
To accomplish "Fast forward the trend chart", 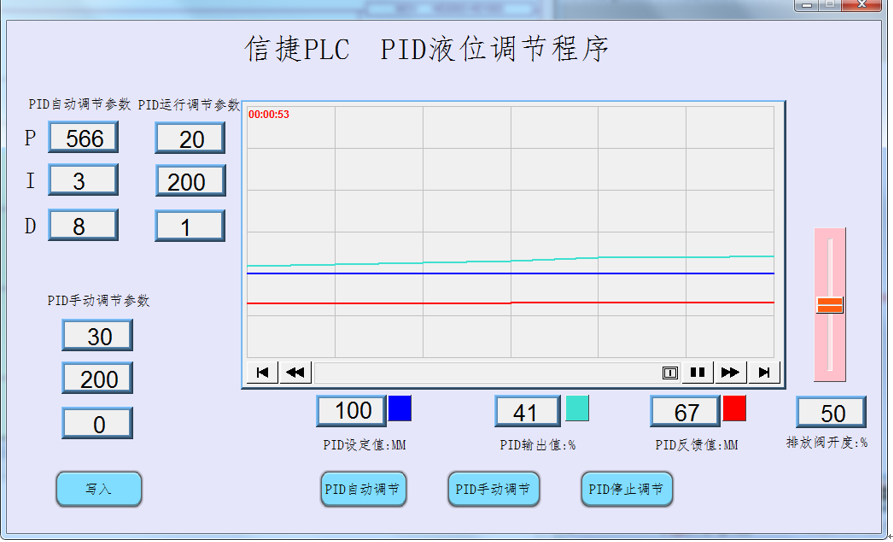I will pos(731,373).
